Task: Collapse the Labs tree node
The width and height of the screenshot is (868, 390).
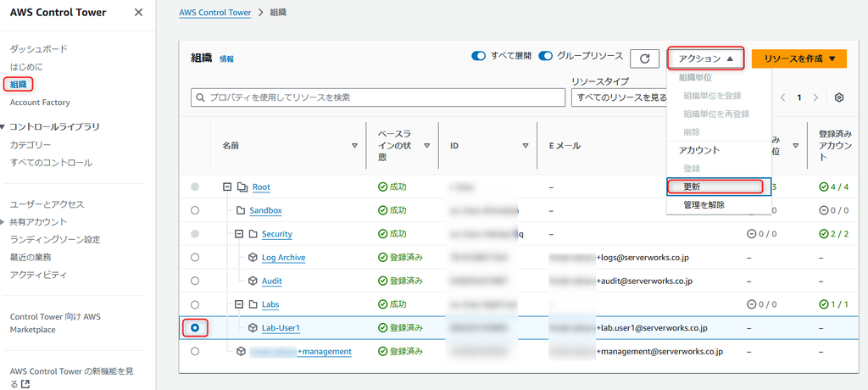Action: pos(239,304)
